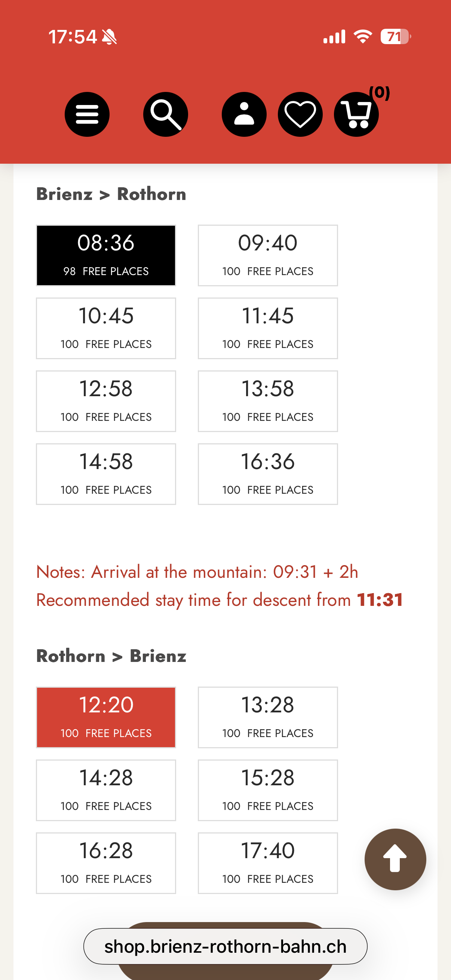The height and width of the screenshot is (980, 451).
Task: Tap the search magnifier icon
Action: tap(166, 114)
